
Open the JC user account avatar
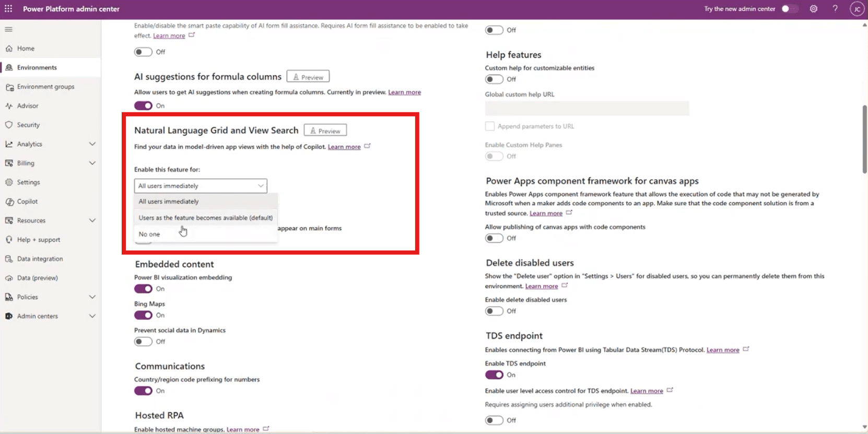[857, 9]
